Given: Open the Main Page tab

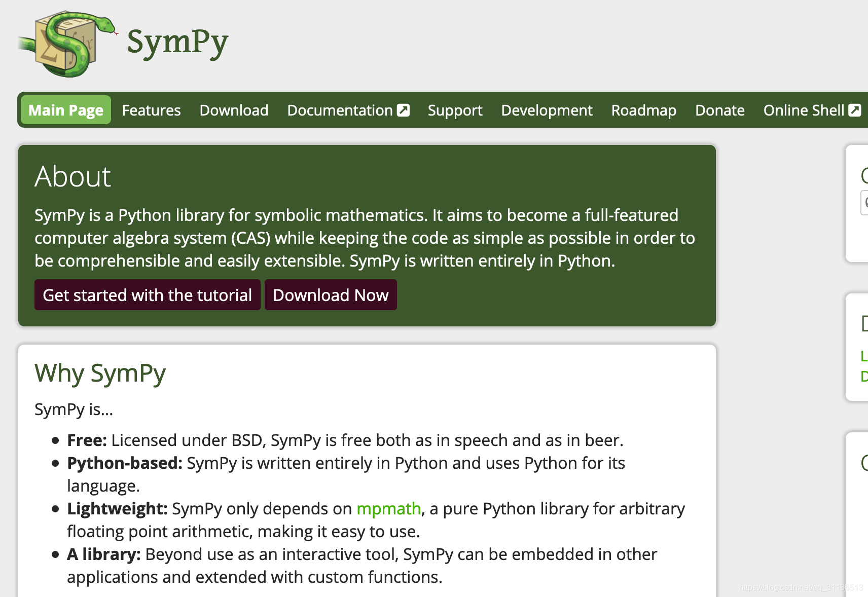Looking at the screenshot, I should tap(66, 110).
